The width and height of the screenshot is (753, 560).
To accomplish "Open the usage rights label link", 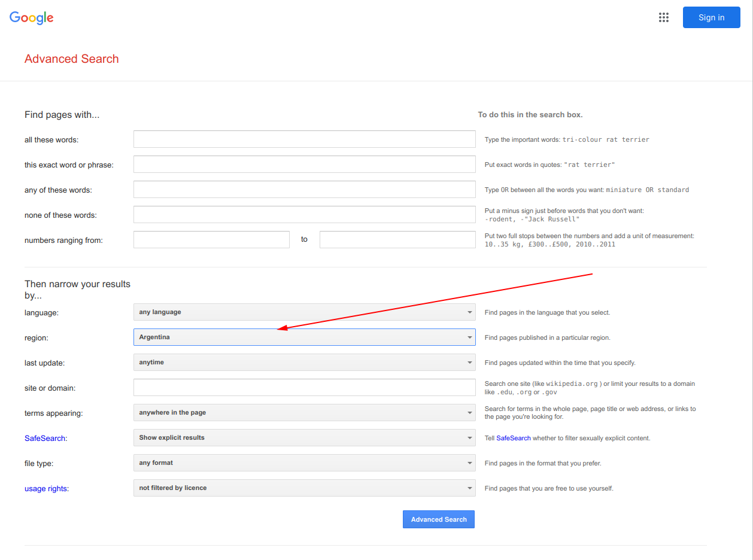I will [46, 488].
